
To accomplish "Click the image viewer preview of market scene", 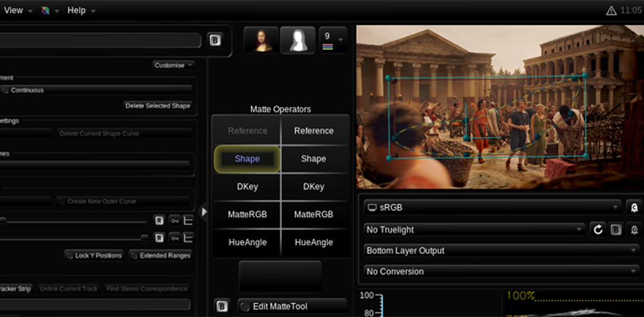I will point(500,107).
